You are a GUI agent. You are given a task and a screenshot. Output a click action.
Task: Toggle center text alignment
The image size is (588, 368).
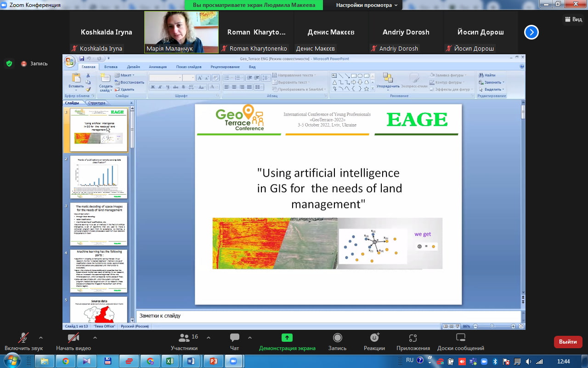(x=234, y=87)
